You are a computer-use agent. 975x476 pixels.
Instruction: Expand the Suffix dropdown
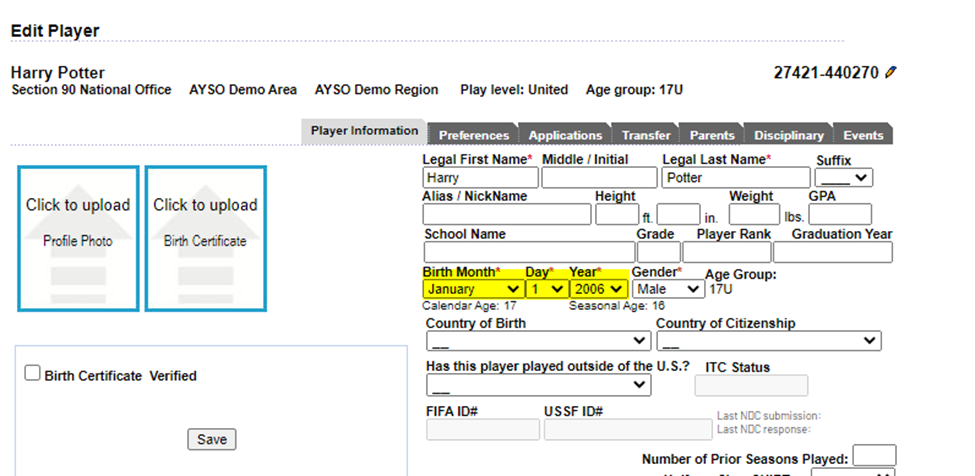click(844, 178)
